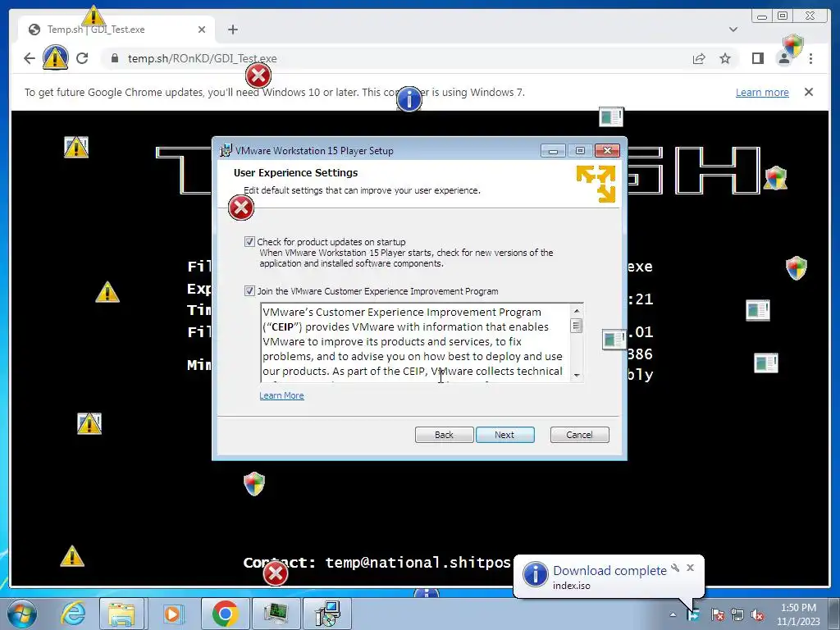Close the Temp.sh tab
The image size is (840, 630).
[202, 30]
